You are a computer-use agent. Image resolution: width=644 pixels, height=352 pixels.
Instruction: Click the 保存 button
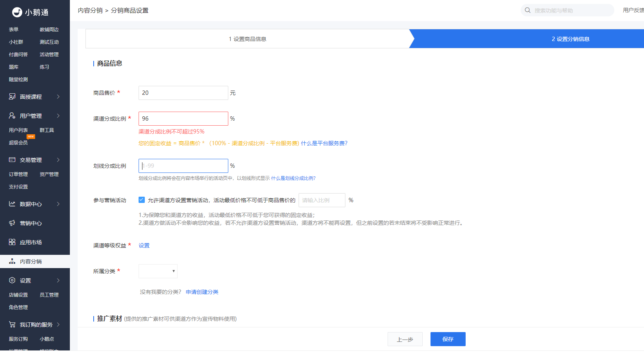pos(448,339)
